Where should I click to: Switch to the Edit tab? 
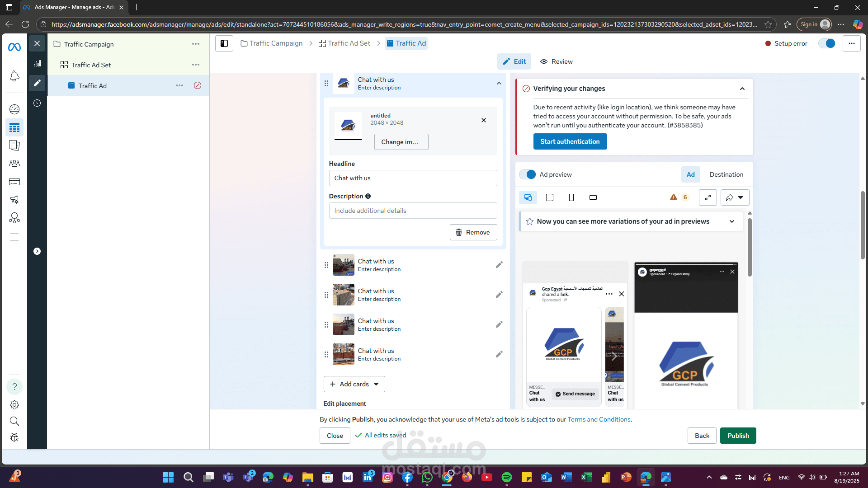(514, 61)
